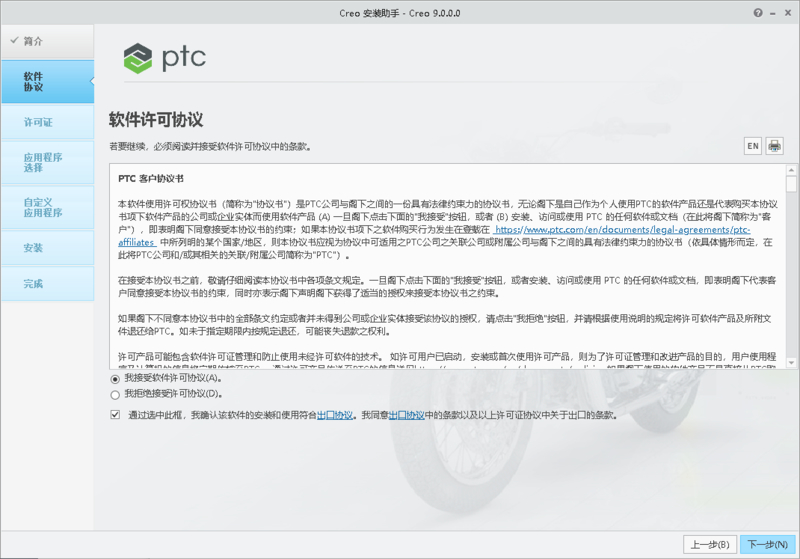Select 我接受软件许可协议(A) radio button
Viewport: 800px width, 559px height.
click(x=115, y=379)
